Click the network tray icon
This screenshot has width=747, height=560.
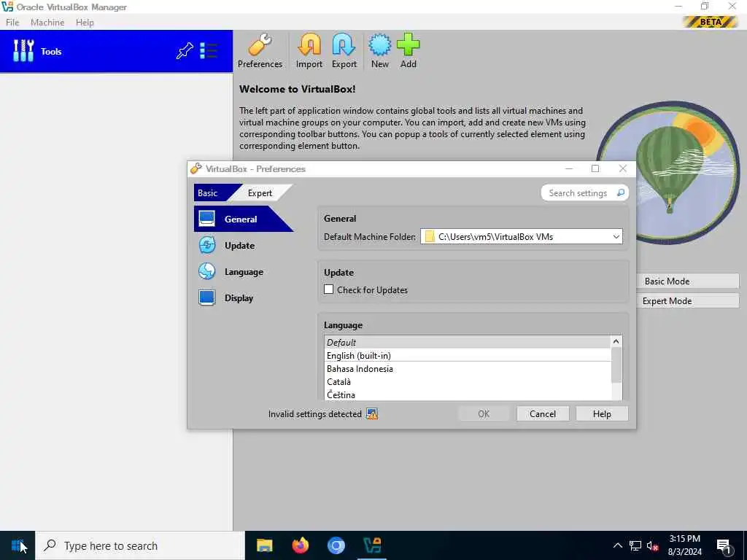tap(635, 545)
